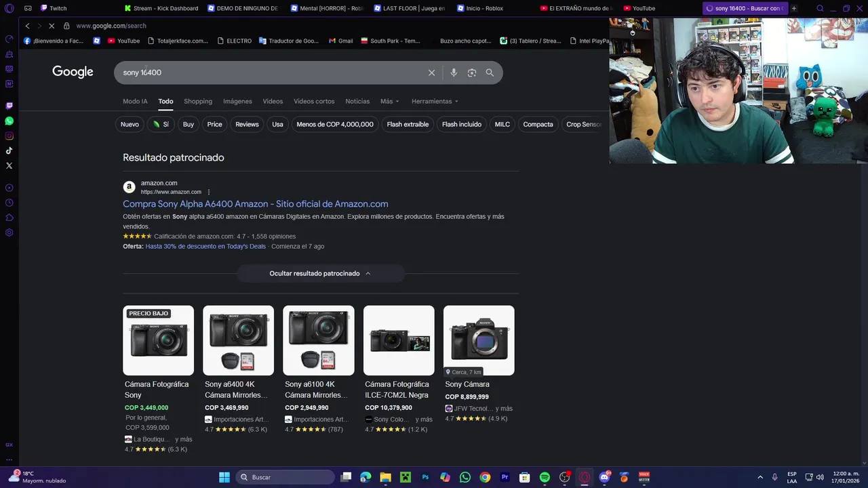Toggle Menos de COP 4,000,000 filter

[x=335, y=124]
